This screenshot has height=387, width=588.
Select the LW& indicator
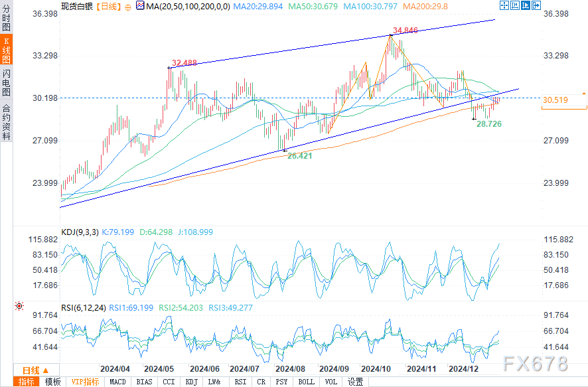214,382
